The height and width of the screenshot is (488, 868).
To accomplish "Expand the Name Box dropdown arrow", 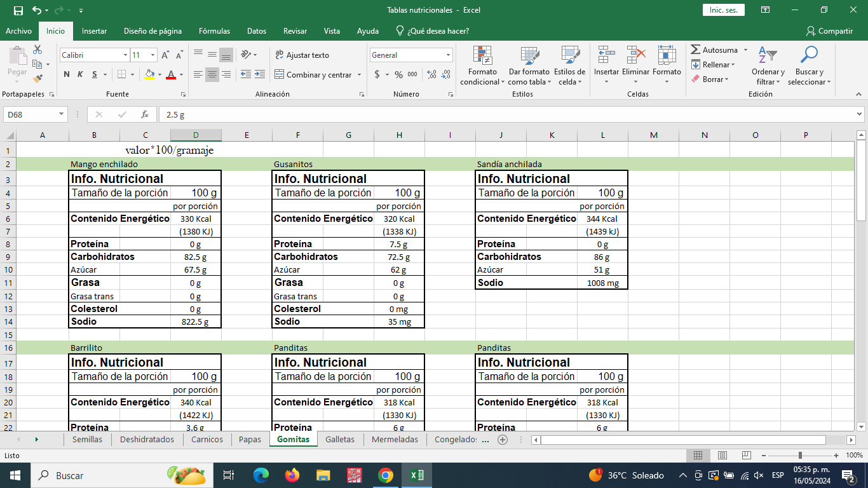I will coord(62,114).
